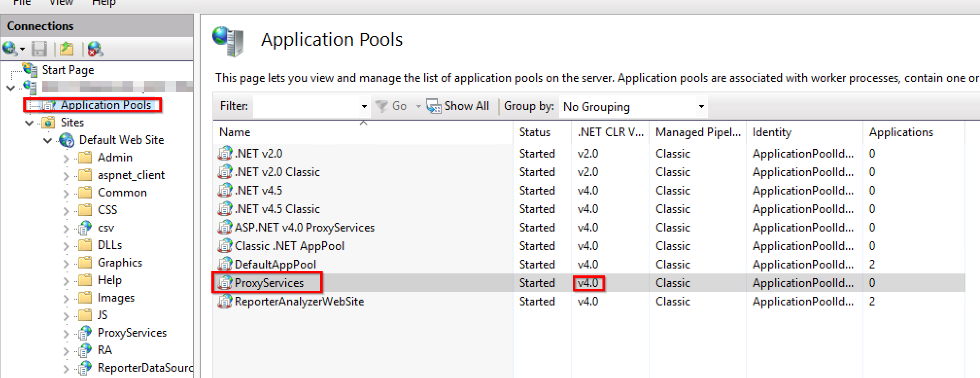The height and width of the screenshot is (378, 980).
Task: Click the Save icon in Connections toolbar
Action: (39, 49)
